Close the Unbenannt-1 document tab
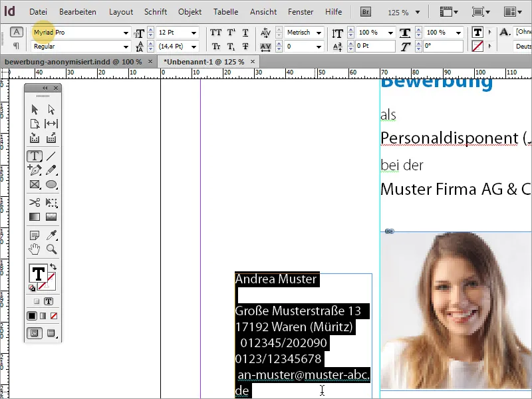This screenshot has width=532, height=399. pyautogui.click(x=253, y=61)
